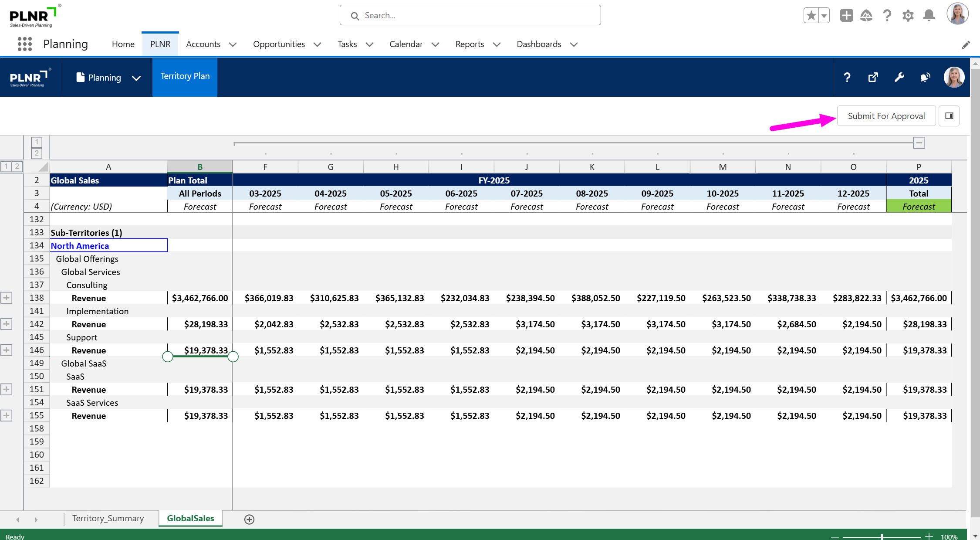Open the Accounts menu chevron
980x540 pixels.
[x=233, y=44]
